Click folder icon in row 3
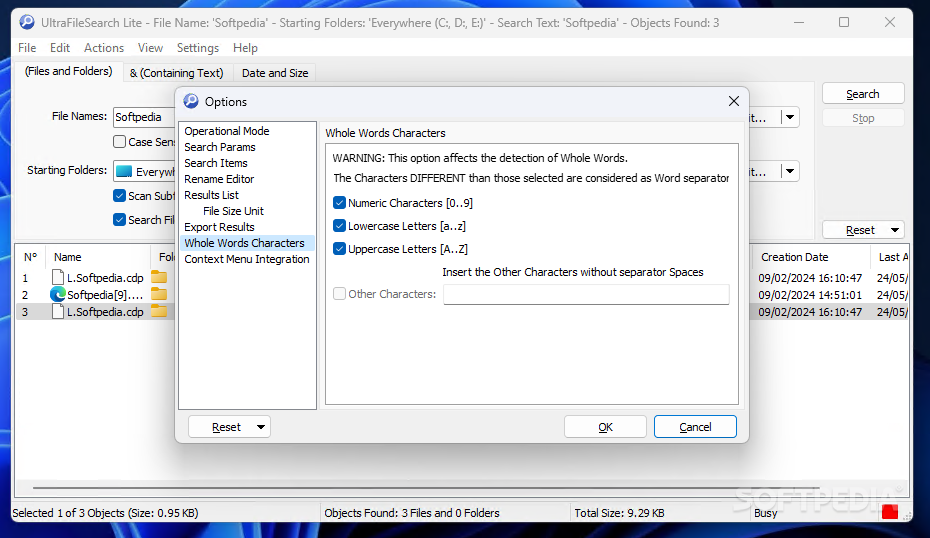This screenshot has height=538, width=930. pyautogui.click(x=159, y=311)
